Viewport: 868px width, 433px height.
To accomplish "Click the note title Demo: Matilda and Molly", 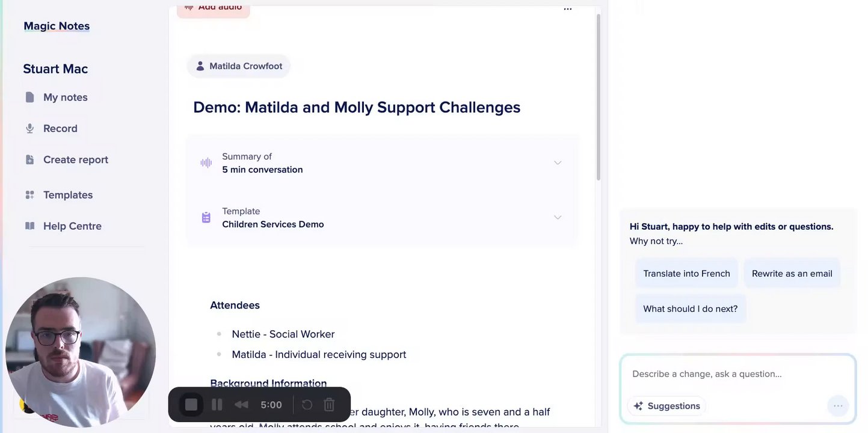I will tap(357, 107).
